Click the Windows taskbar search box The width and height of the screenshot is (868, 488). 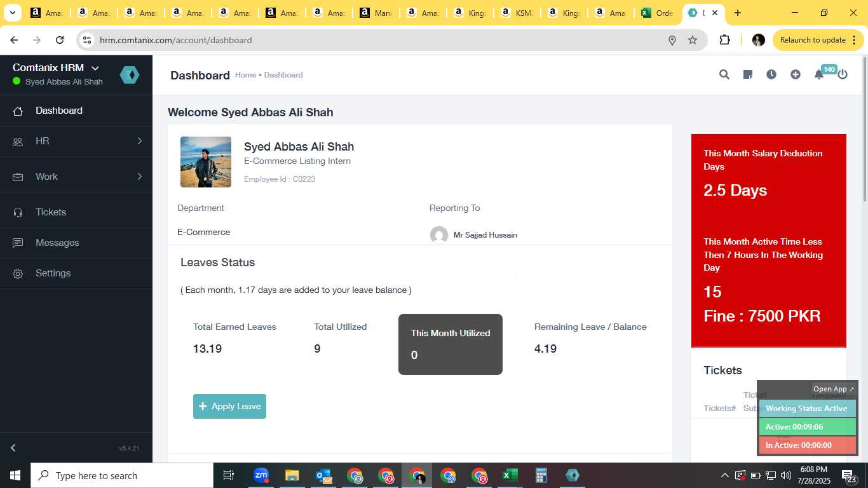pyautogui.click(x=122, y=475)
